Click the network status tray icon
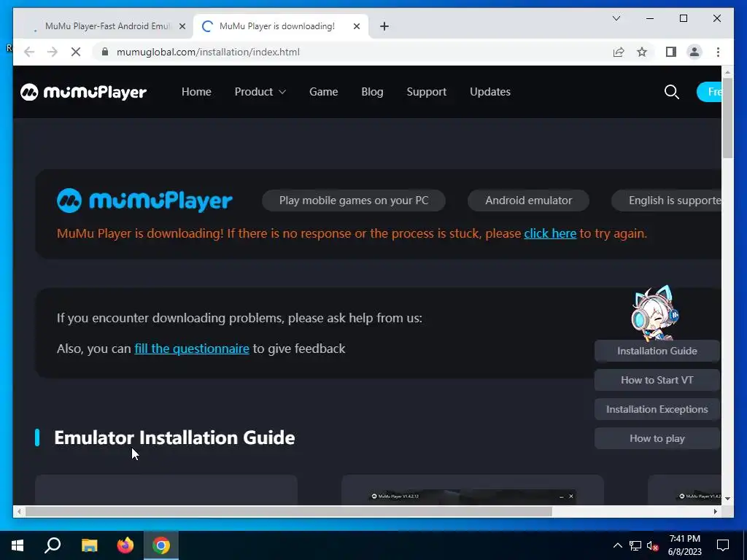 pyautogui.click(x=635, y=545)
